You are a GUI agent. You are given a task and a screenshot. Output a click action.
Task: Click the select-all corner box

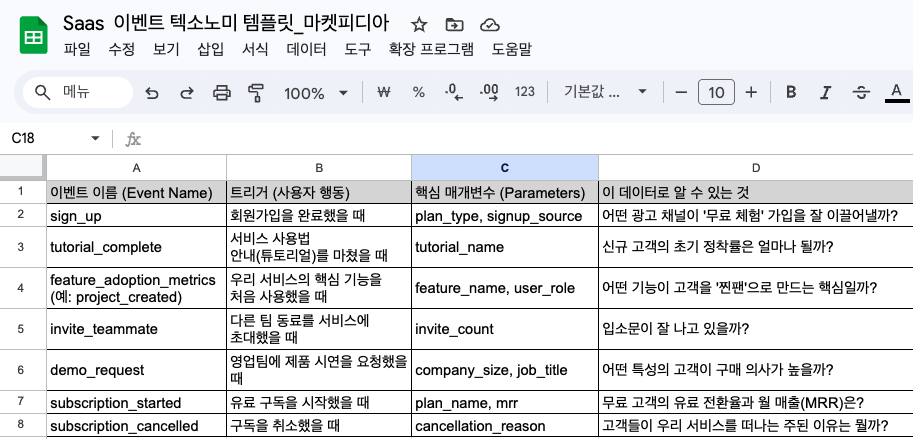click(22, 168)
